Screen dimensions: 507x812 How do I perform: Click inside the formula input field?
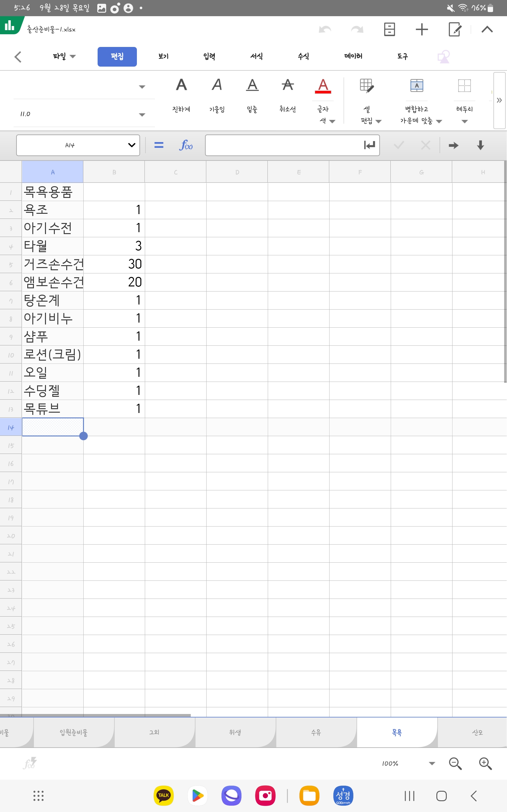[283, 145]
